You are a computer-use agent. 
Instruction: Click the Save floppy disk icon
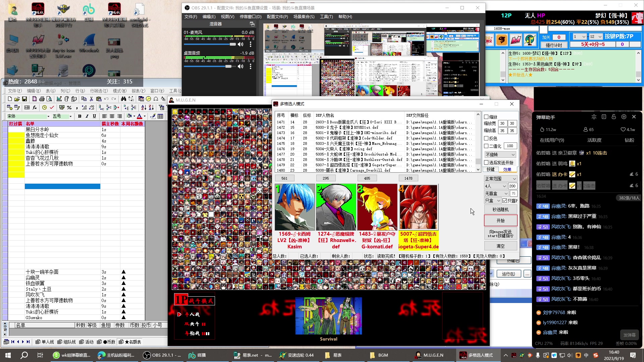point(24,99)
